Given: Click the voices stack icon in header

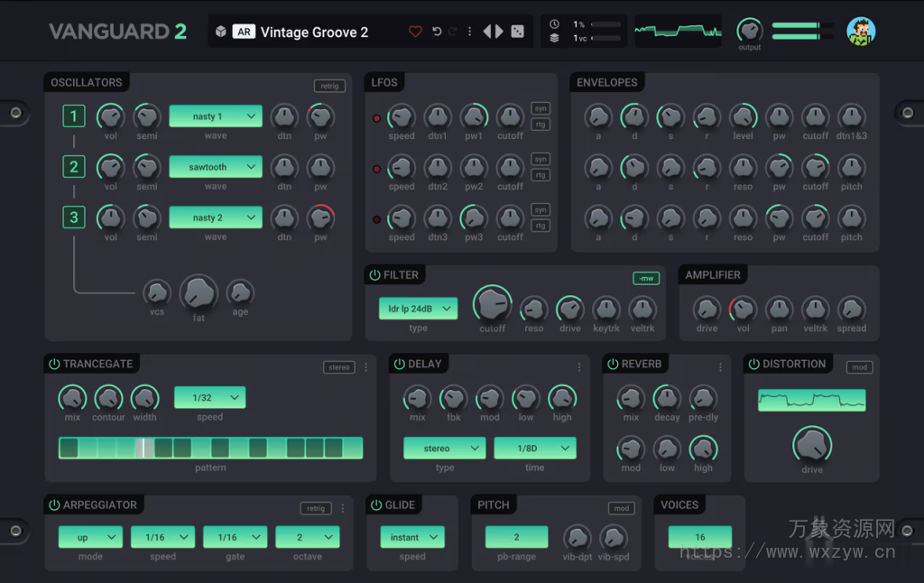Looking at the screenshot, I should click(553, 38).
